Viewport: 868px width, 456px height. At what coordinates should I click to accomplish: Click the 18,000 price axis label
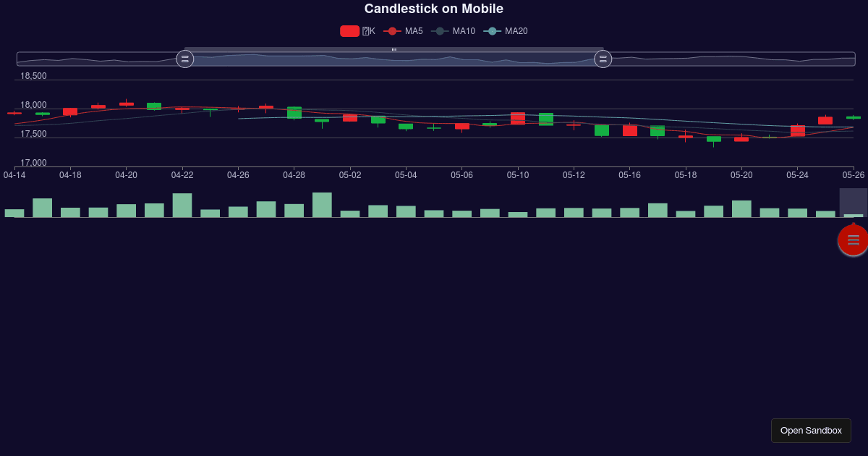(x=33, y=105)
